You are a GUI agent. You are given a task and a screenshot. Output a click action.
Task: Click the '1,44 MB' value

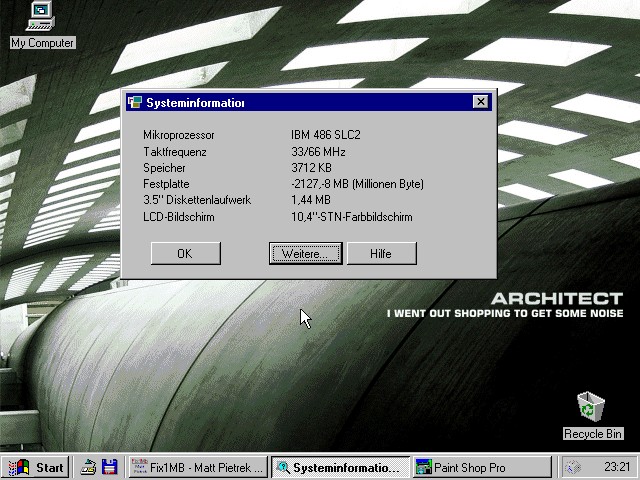coord(311,200)
